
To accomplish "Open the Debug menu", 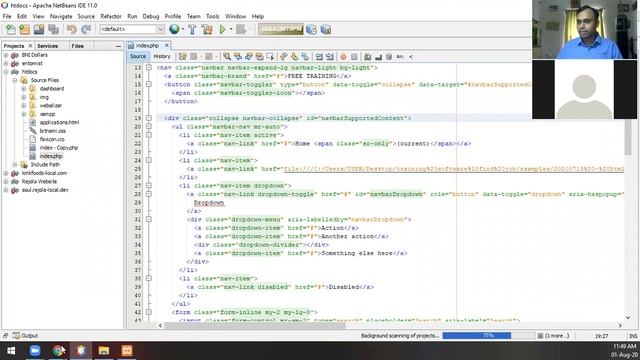I will tap(151, 16).
